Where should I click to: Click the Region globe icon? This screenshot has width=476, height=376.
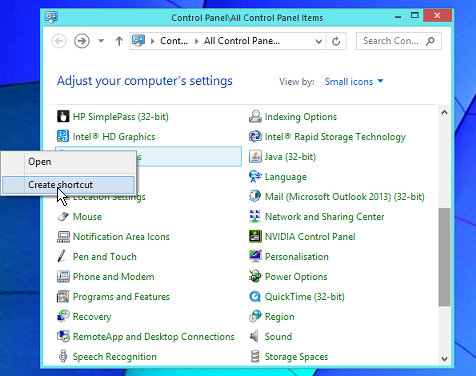[x=255, y=316]
